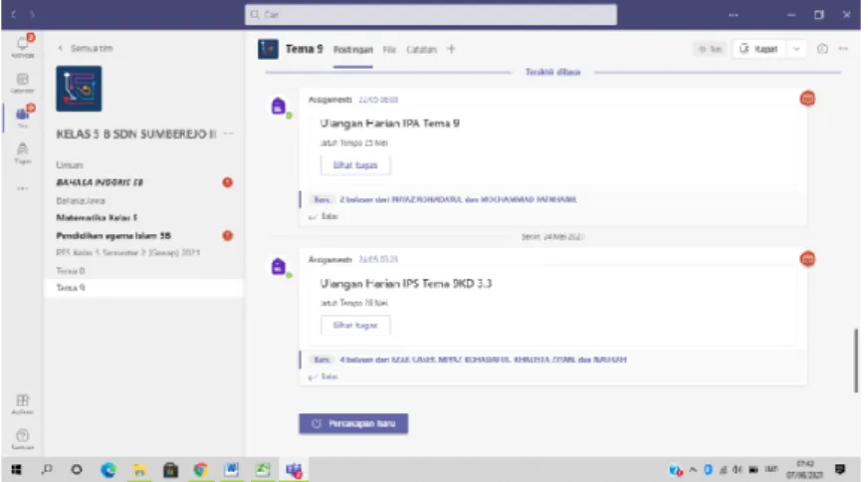Open more options for KELAS 5 B team

click(x=228, y=133)
